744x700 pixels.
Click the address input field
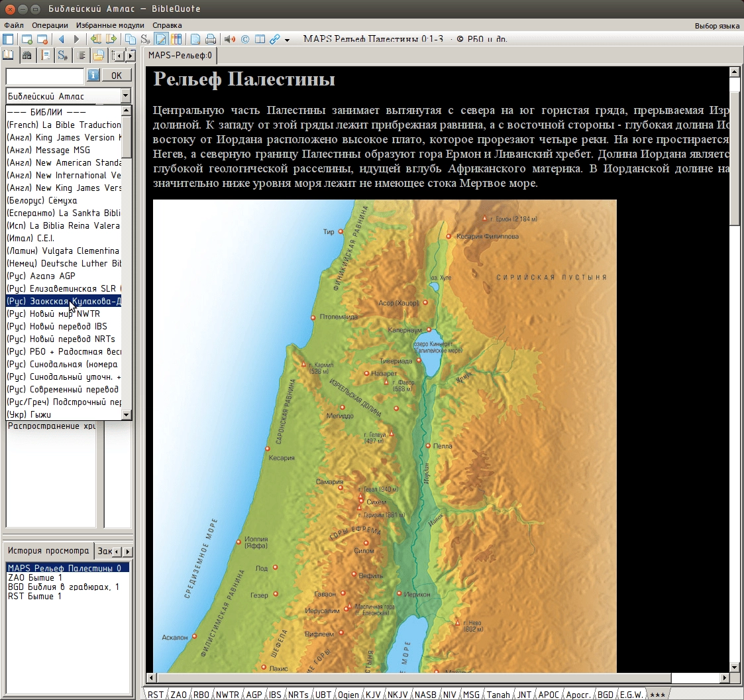(44, 76)
